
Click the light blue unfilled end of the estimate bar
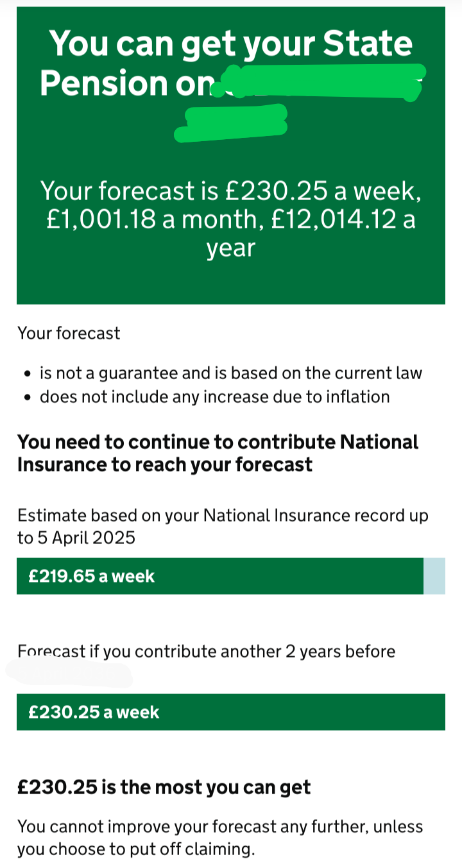click(x=434, y=576)
